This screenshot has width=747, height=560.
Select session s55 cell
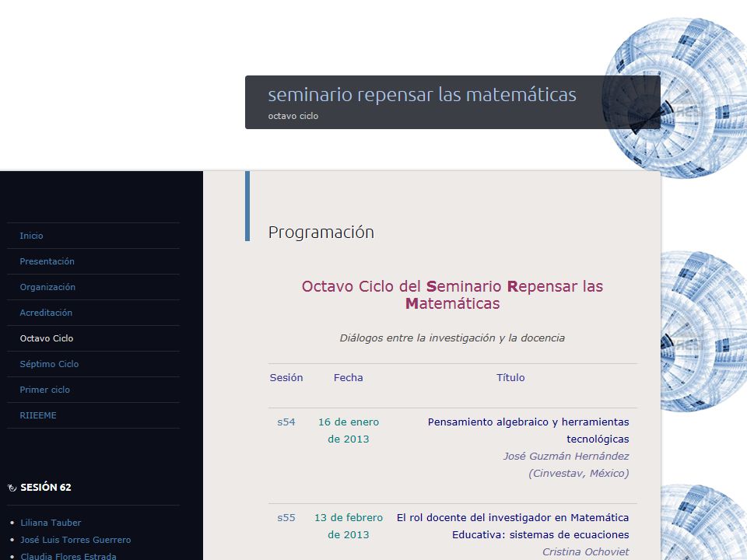pyautogui.click(x=286, y=518)
